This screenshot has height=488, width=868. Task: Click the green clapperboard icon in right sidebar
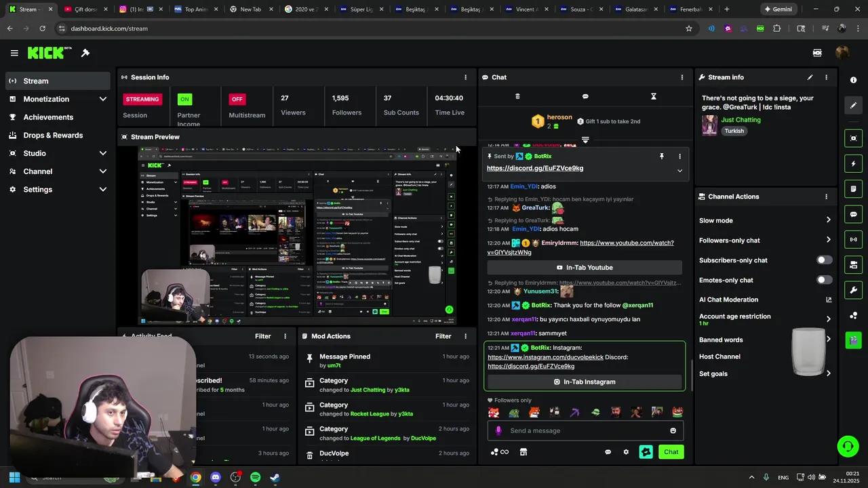click(853, 340)
